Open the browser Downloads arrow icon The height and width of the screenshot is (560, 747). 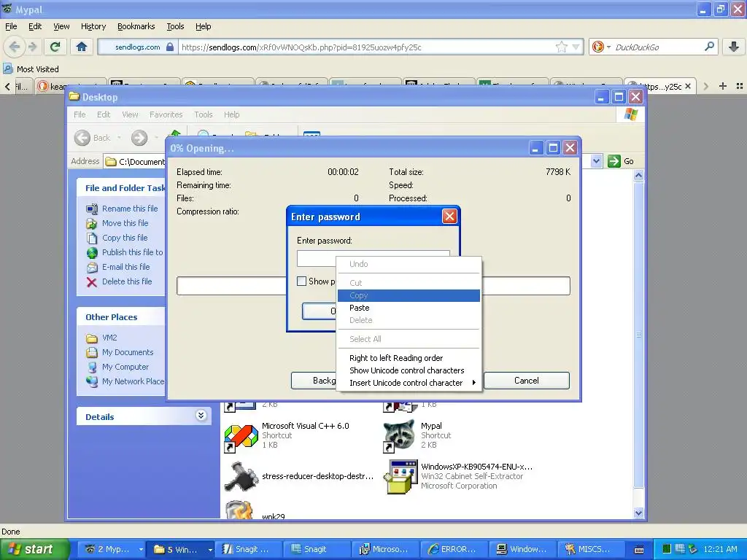734,47
